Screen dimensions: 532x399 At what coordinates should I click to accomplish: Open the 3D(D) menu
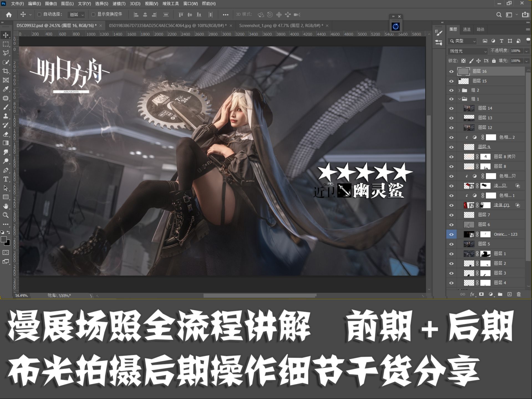[135, 4]
